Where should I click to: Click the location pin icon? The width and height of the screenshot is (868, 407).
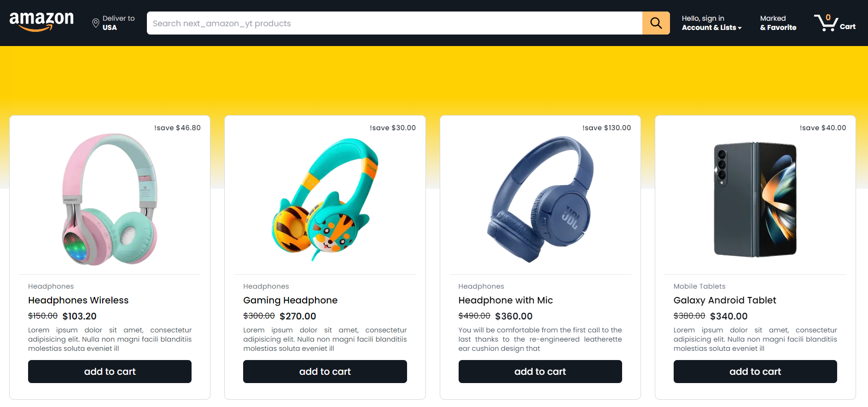pos(96,23)
